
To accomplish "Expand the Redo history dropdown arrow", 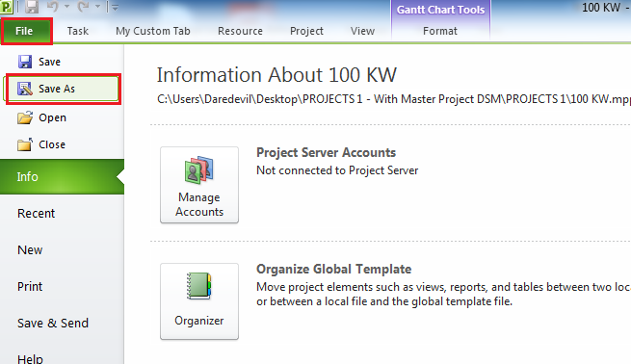I will point(98,7).
